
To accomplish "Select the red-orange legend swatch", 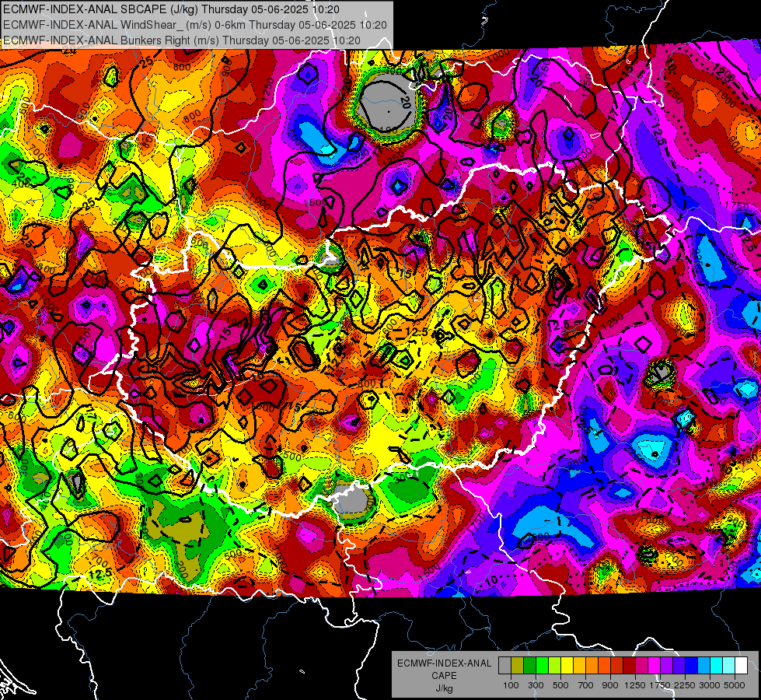I will tap(604, 666).
